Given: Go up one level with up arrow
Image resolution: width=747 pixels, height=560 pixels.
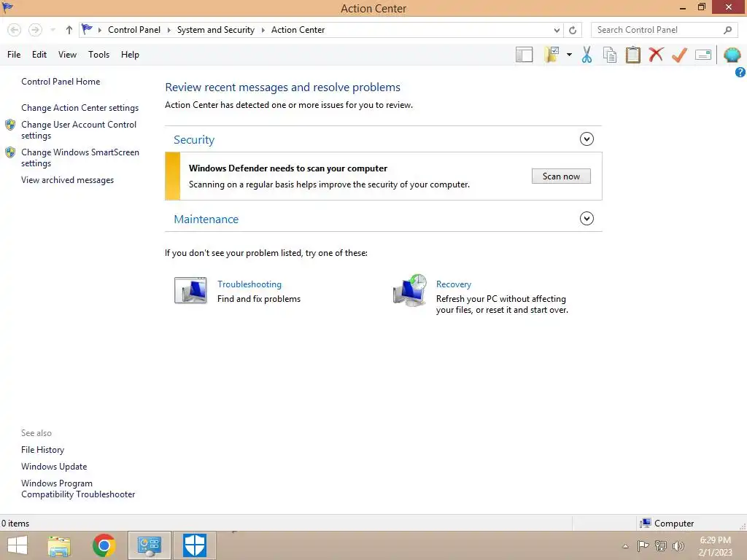Looking at the screenshot, I should point(69,30).
